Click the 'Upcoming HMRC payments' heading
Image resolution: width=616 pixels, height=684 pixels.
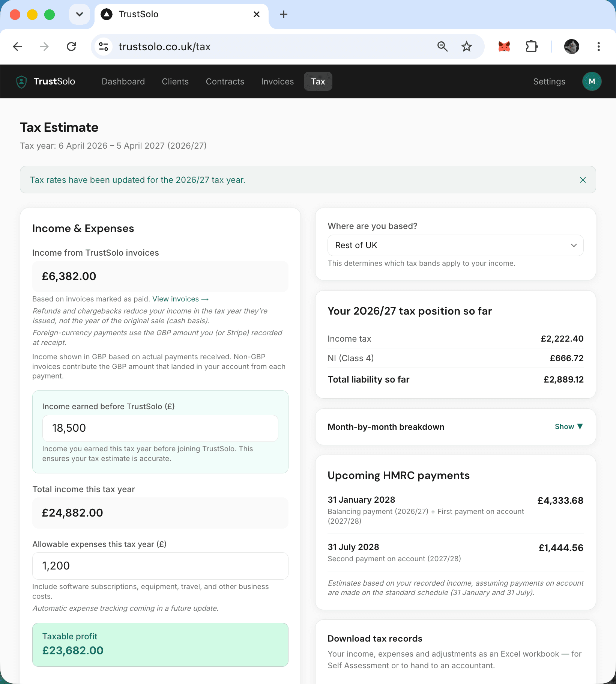click(x=398, y=476)
